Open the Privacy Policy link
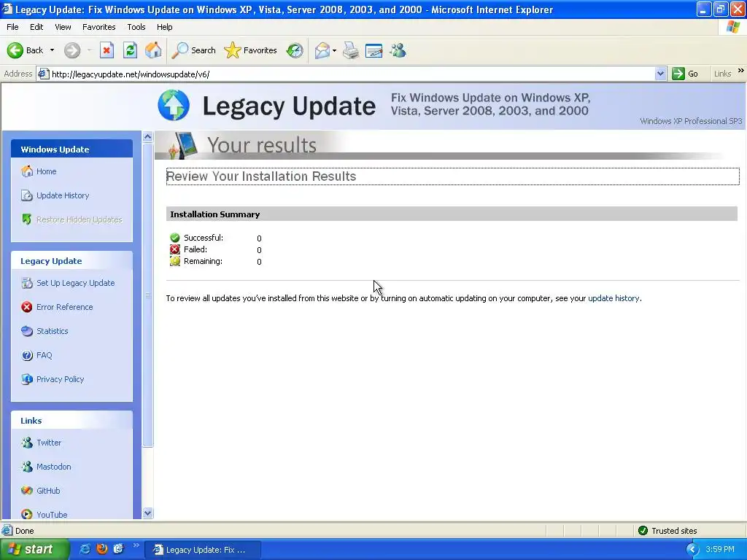The width and height of the screenshot is (747, 560). coord(60,379)
